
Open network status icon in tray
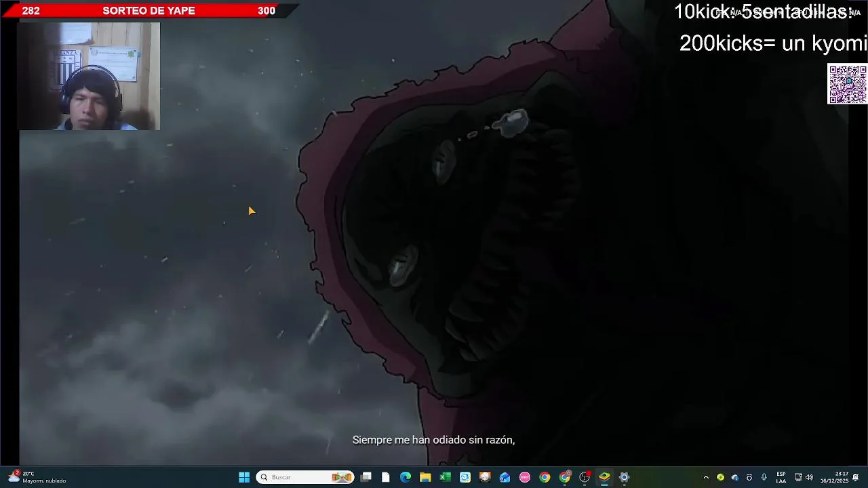(798, 477)
